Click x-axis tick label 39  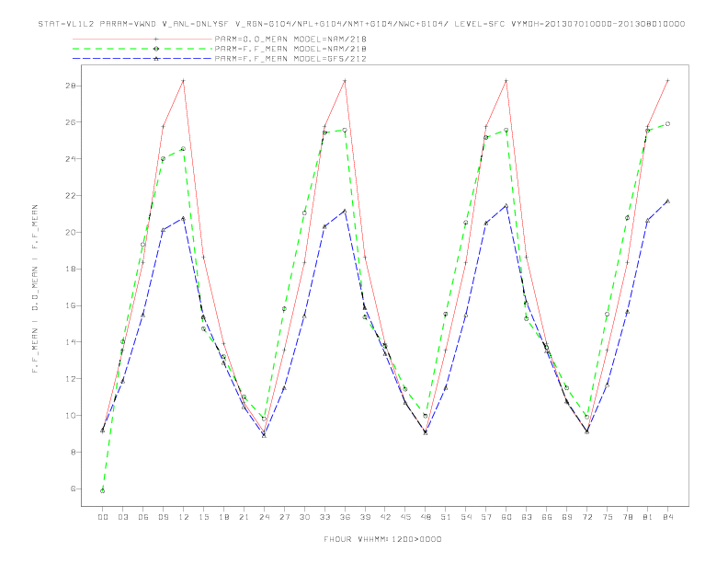click(x=365, y=517)
